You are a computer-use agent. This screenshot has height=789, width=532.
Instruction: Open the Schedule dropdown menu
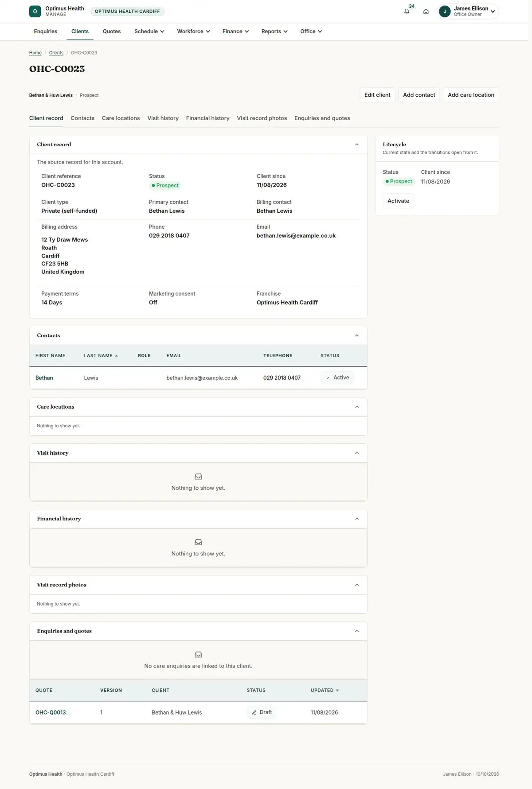click(x=149, y=31)
